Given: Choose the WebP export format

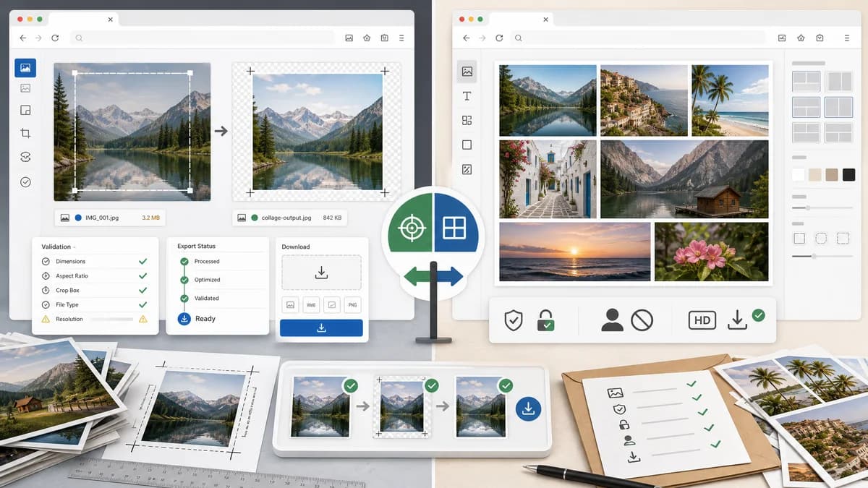Looking at the screenshot, I should (x=311, y=305).
